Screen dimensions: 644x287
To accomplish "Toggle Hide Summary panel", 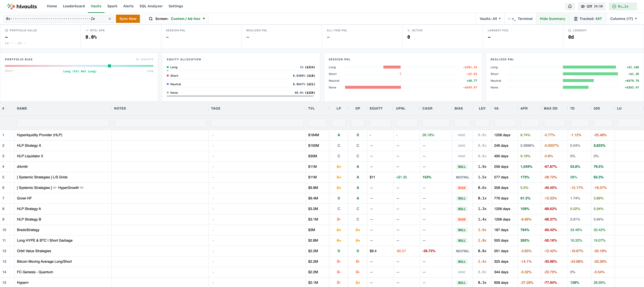I will click(552, 19).
